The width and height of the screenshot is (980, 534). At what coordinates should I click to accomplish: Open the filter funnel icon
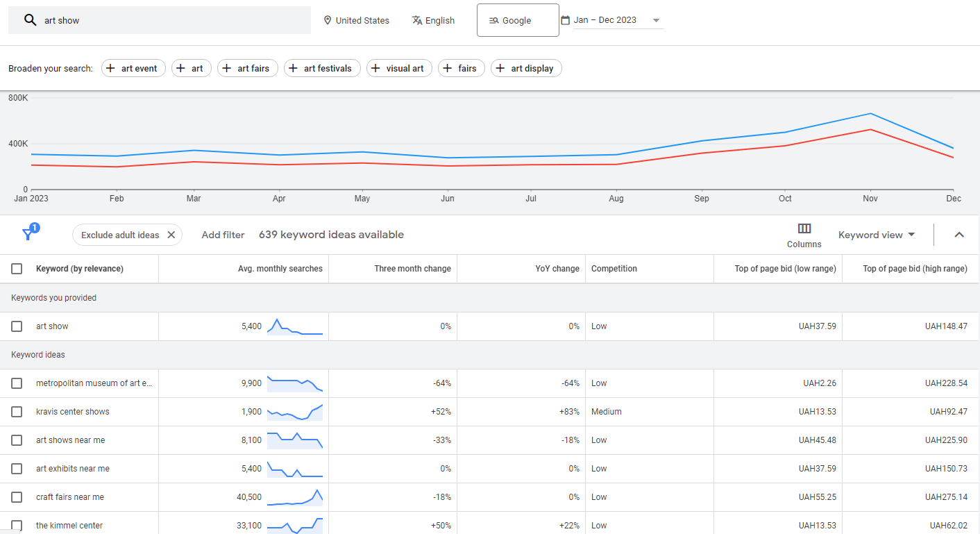point(28,234)
